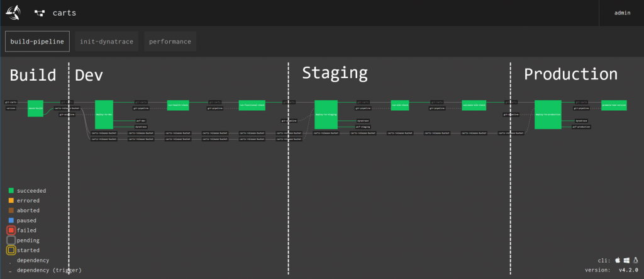Viewport: 644px width, 279px height.
Task: Click the Concourse logo home icon
Action: pyautogui.click(x=13, y=13)
